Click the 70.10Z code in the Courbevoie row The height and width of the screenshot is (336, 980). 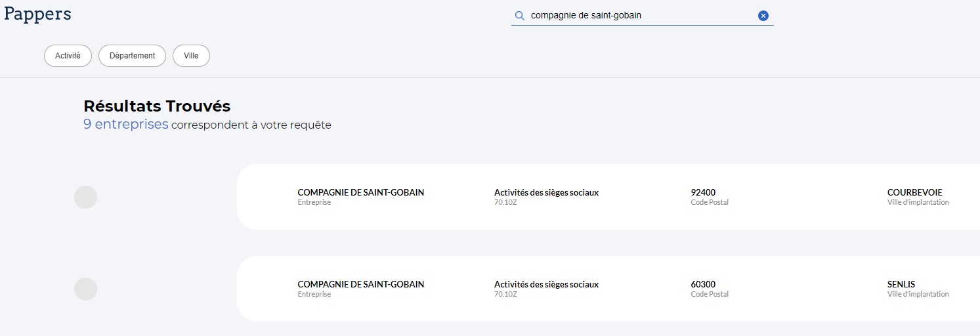[505, 202]
